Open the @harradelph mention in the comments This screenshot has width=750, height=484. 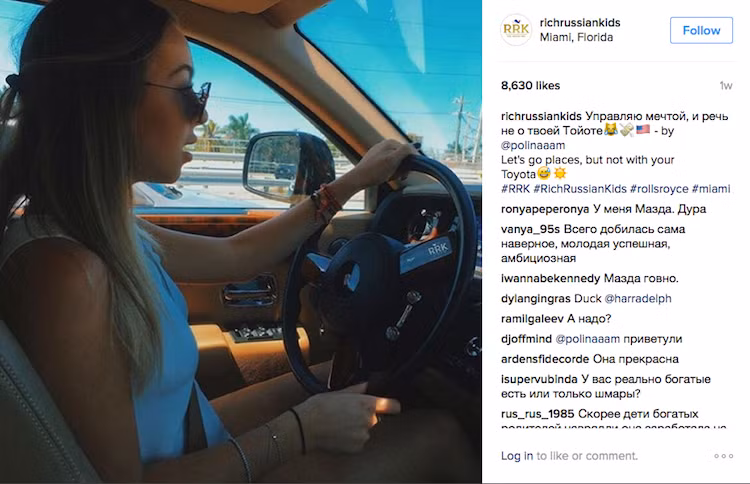(x=638, y=298)
